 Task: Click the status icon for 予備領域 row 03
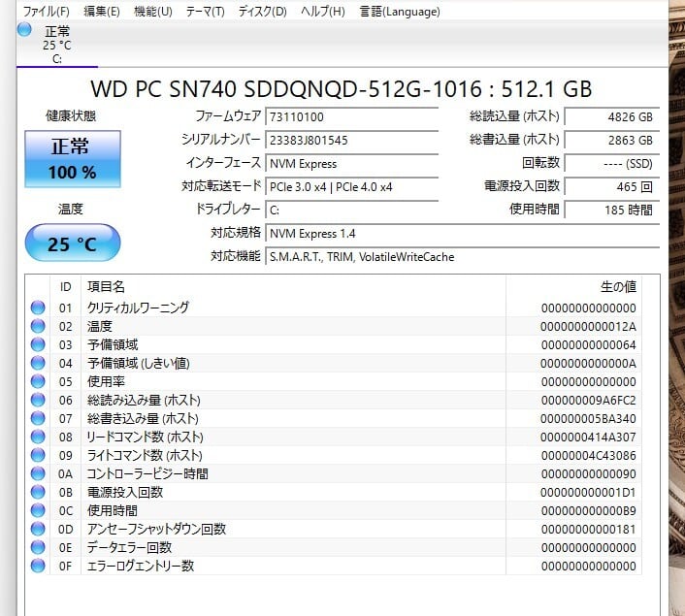38,344
